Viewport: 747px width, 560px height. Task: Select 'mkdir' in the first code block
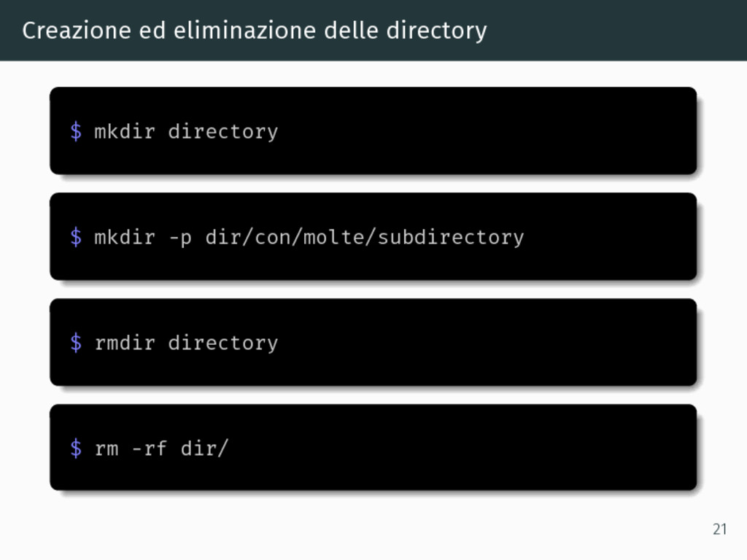(x=125, y=131)
